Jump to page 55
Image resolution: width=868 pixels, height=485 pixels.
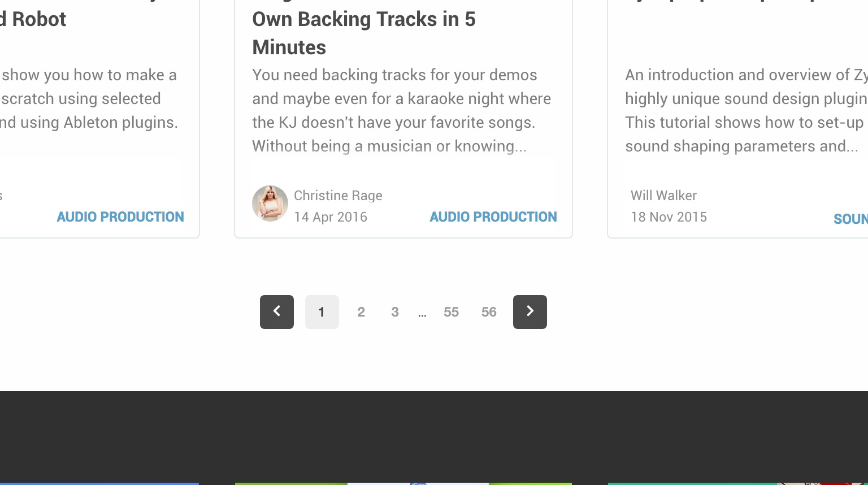[x=451, y=312]
